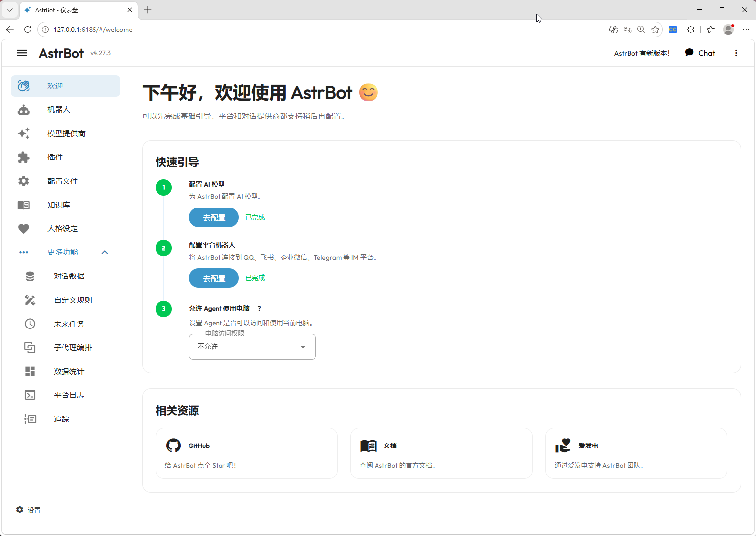Open browser settings and more menu
Viewport: 756px width, 536px height.
(746, 30)
